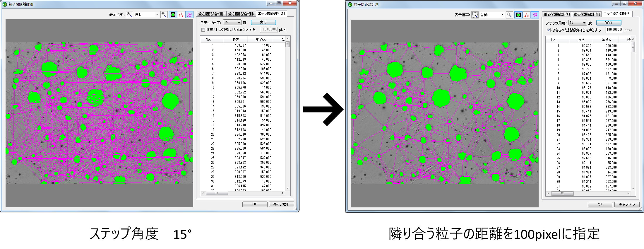Click scroll-down arrow of right window table

click(x=633, y=189)
